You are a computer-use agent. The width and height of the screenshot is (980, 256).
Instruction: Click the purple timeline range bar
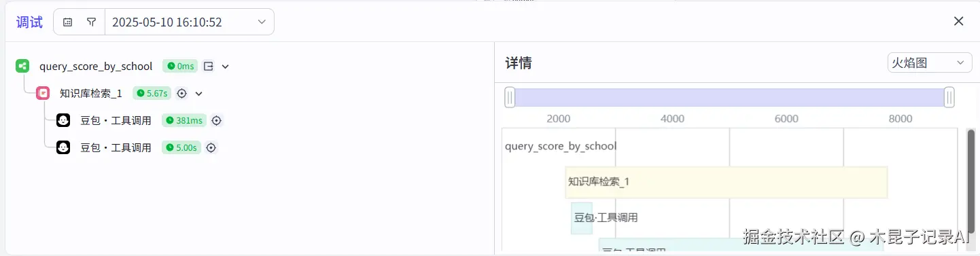click(729, 97)
